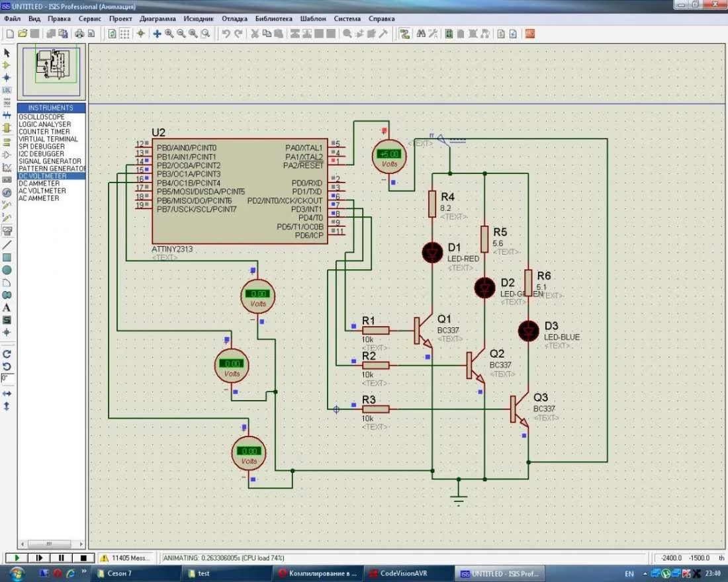Open the Отладка menu
Viewport: 728px width, 582px height.
tap(236, 19)
